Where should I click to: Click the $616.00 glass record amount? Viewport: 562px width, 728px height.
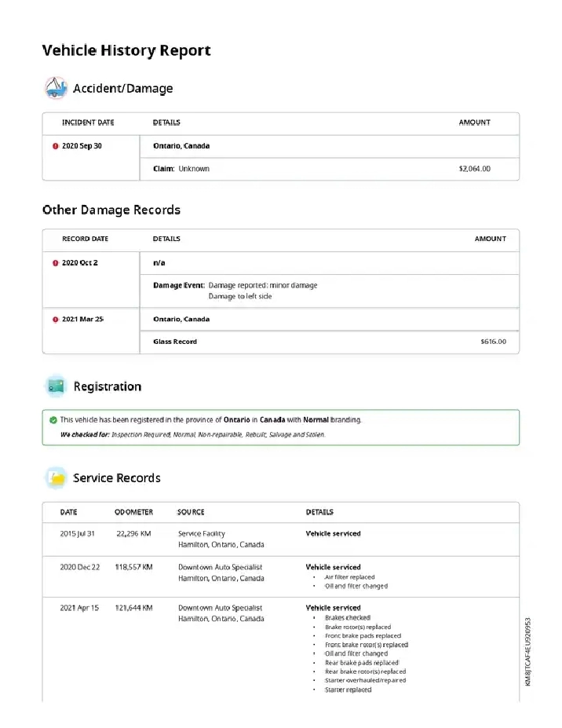click(x=493, y=342)
